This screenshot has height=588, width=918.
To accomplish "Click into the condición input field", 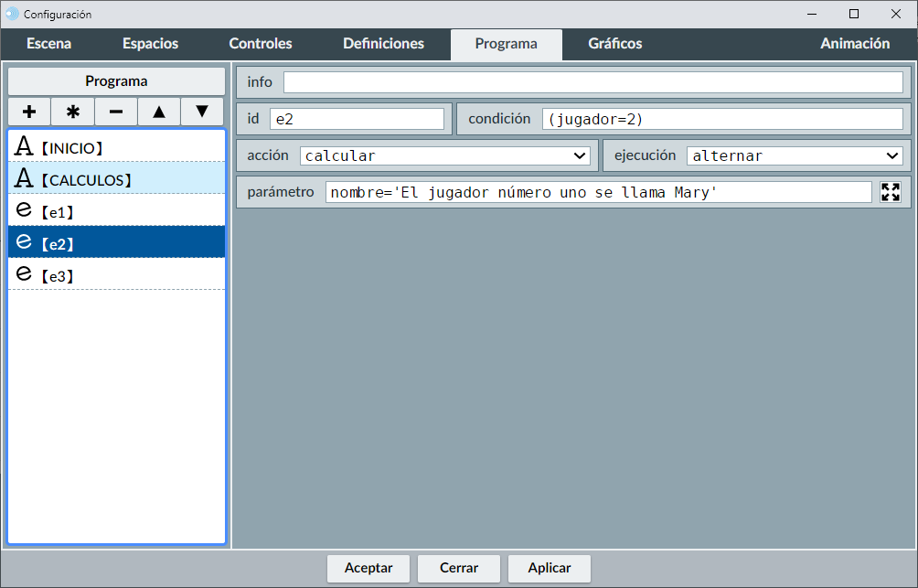I will click(721, 119).
